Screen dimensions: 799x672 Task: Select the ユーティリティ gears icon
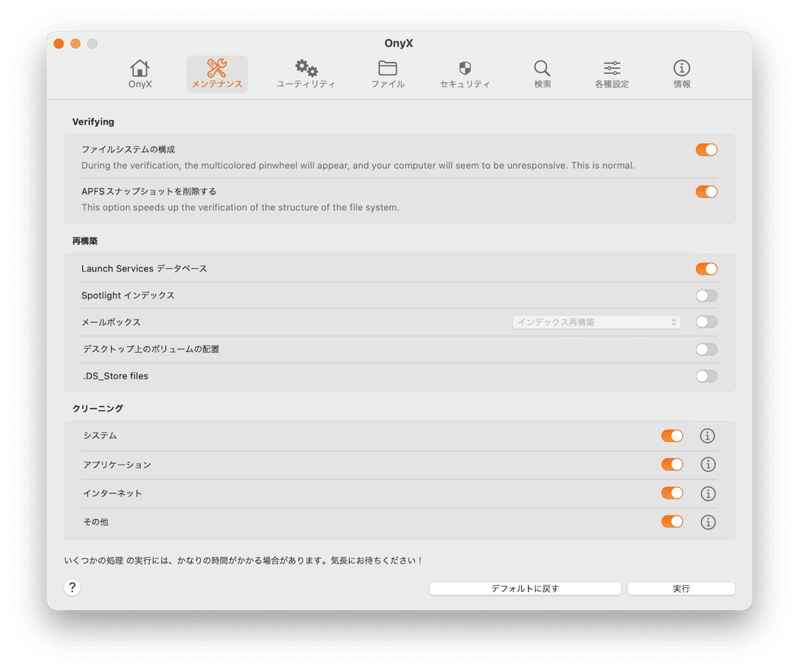[x=306, y=68]
